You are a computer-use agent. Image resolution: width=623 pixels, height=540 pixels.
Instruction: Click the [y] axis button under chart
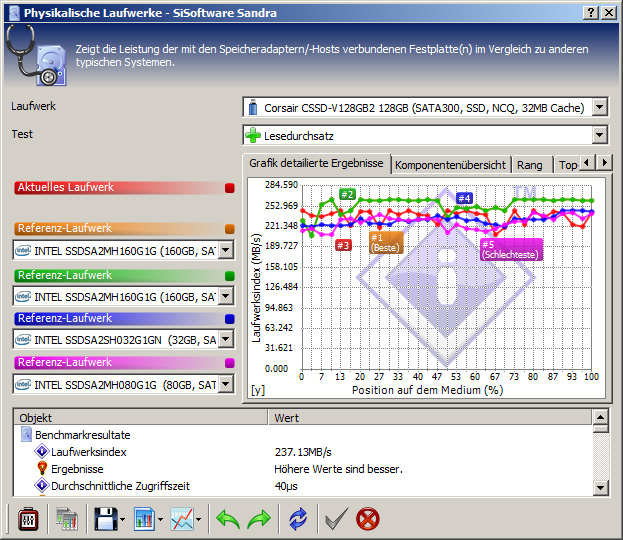[258, 390]
